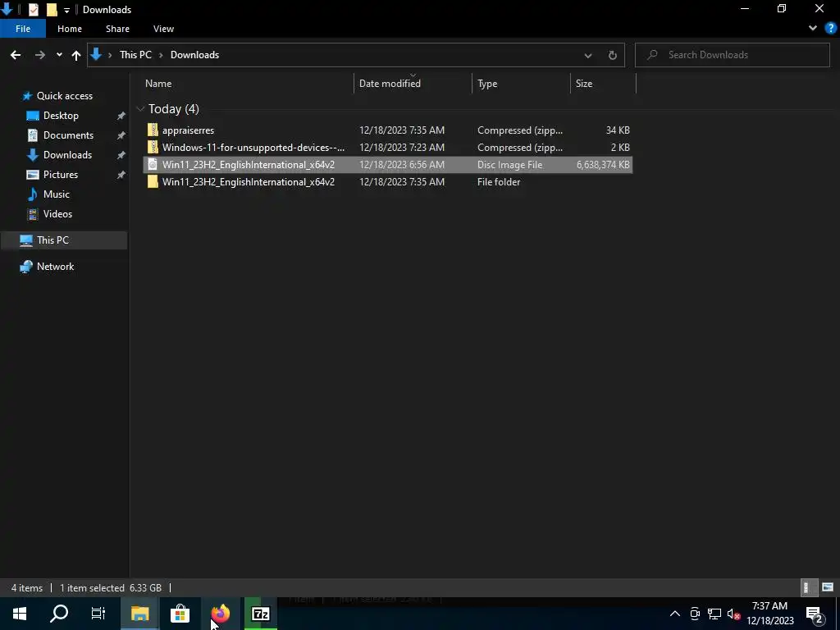Open Customize Quick Access Toolbar dropdown

pos(66,10)
